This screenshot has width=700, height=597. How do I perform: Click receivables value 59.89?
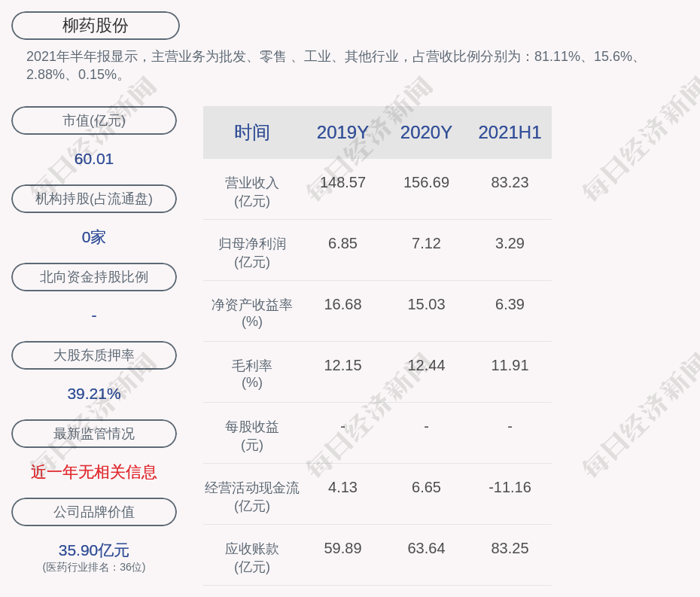coord(342,548)
